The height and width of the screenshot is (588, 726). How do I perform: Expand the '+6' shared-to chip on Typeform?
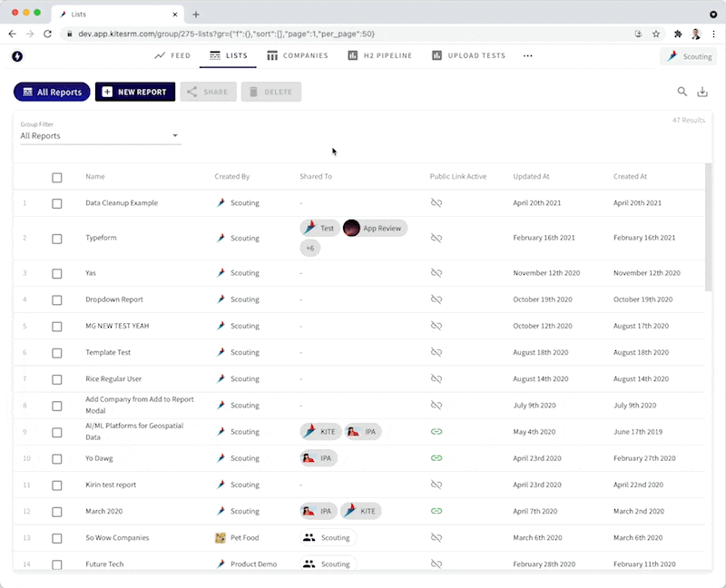[x=310, y=247]
